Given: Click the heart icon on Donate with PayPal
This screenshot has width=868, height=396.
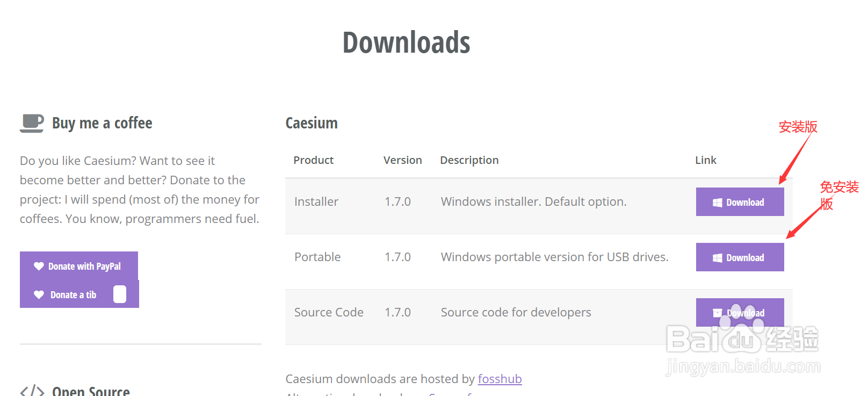Looking at the screenshot, I should tap(39, 266).
